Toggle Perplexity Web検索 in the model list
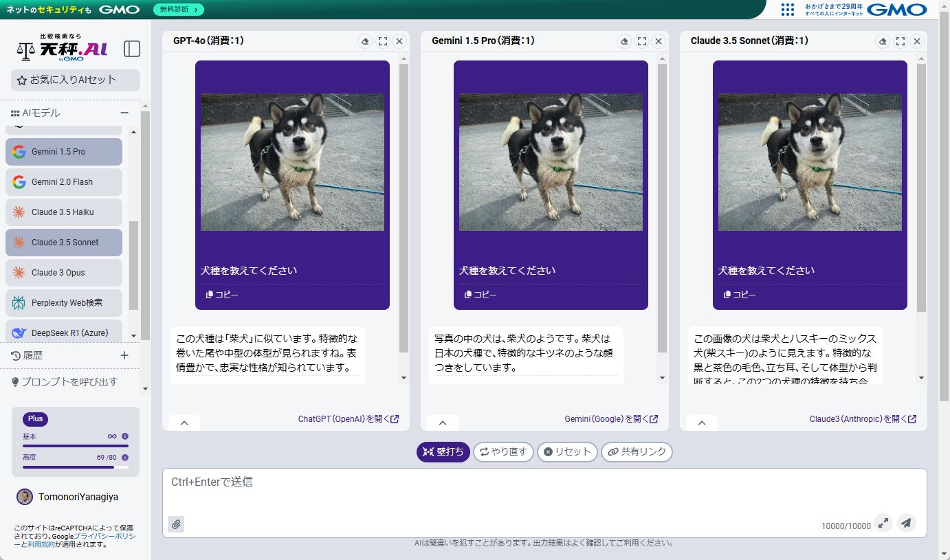This screenshot has height=560, width=950. pyautogui.click(x=63, y=302)
